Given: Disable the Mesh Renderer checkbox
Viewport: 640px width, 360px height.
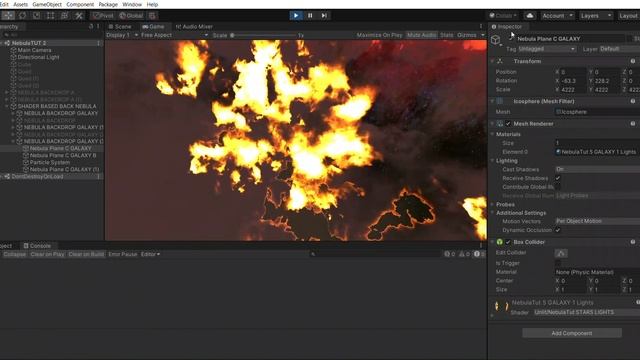Looking at the screenshot, I should click(x=508, y=124).
